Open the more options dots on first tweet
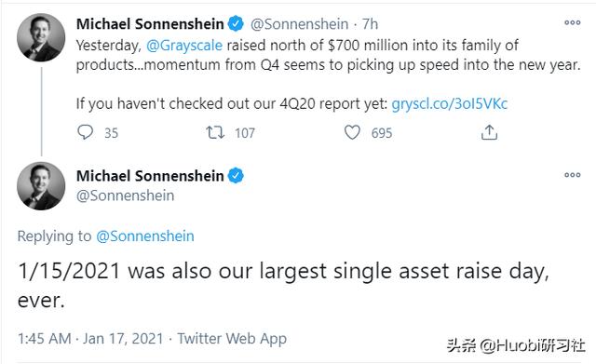Screen dimensions: 596x364 click(573, 22)
